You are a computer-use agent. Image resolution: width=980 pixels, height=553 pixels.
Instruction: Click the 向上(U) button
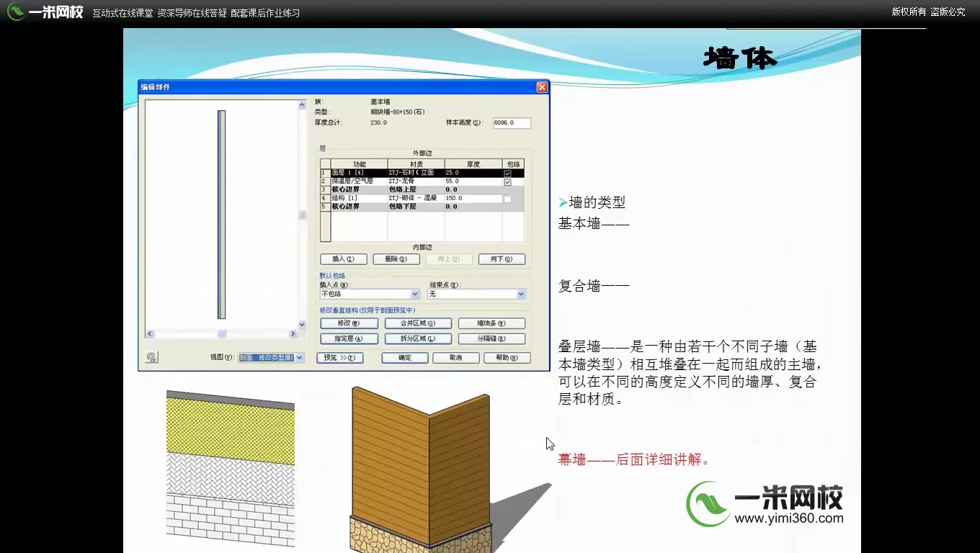point(449,259)
